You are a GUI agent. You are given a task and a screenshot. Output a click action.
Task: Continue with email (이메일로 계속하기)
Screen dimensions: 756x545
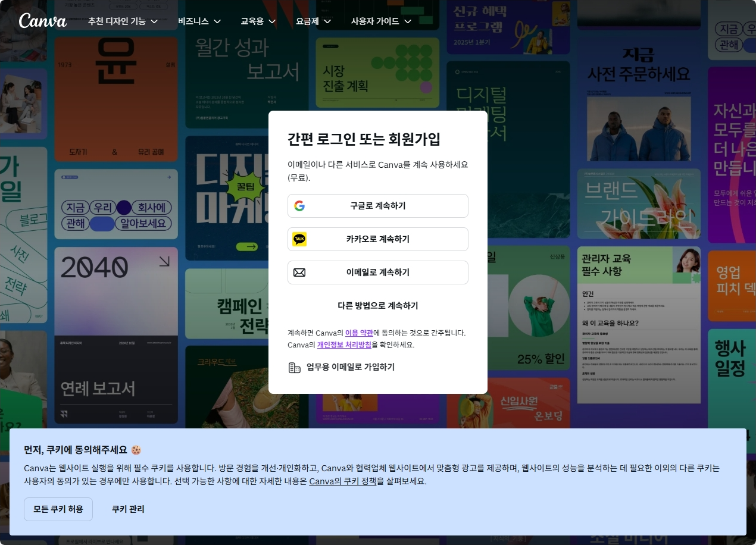(378, 272)
